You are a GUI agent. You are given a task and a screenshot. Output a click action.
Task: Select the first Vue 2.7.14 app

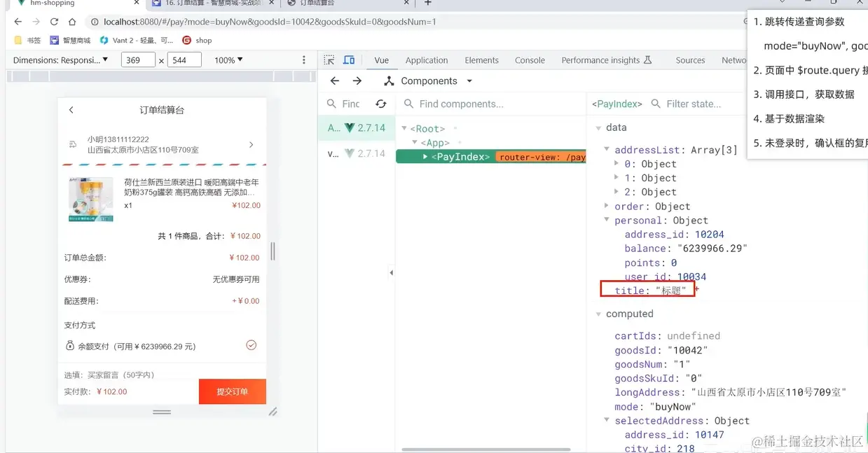(357, 128)
